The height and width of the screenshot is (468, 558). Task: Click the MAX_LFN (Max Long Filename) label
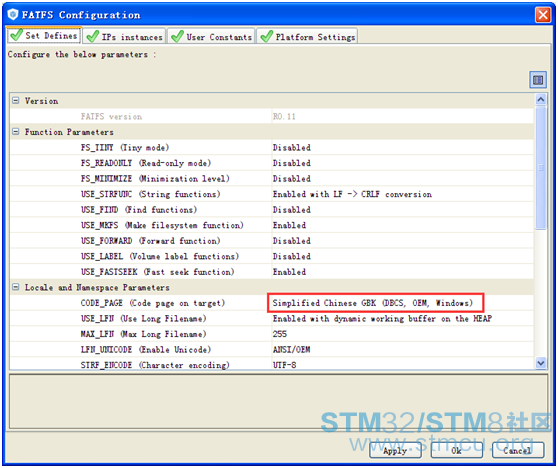tap(144, 334)
